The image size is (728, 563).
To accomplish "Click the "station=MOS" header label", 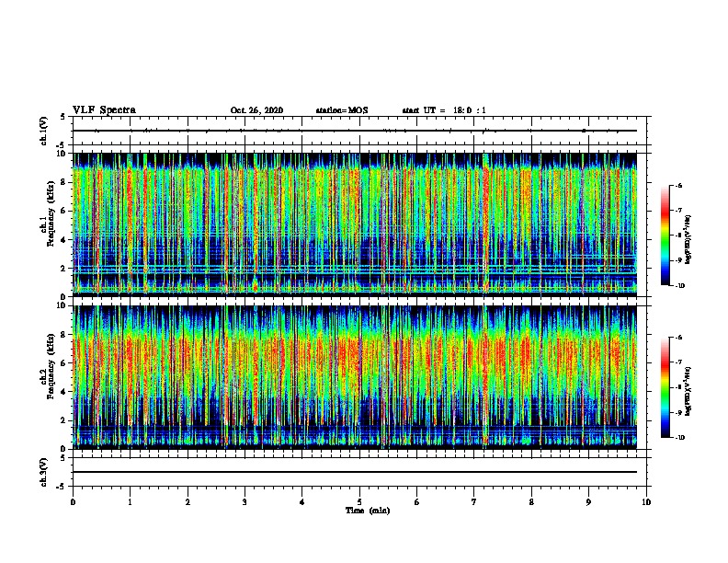I will (342, 110).
